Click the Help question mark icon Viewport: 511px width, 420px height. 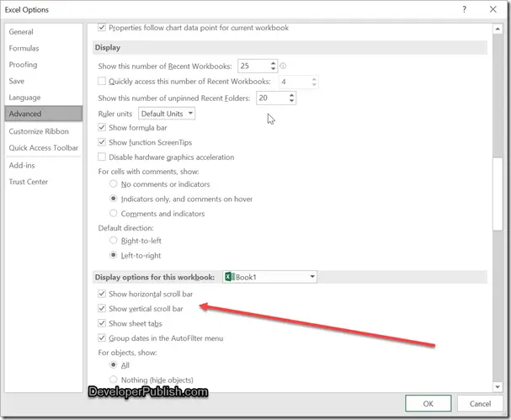tap(464, 9)
